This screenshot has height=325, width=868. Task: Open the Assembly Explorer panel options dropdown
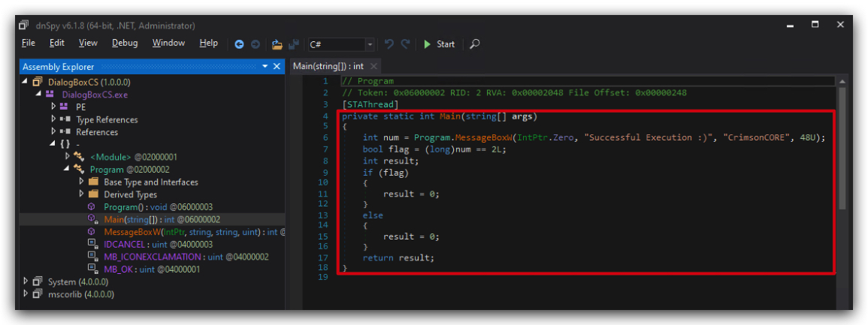[x=265, y=66]
